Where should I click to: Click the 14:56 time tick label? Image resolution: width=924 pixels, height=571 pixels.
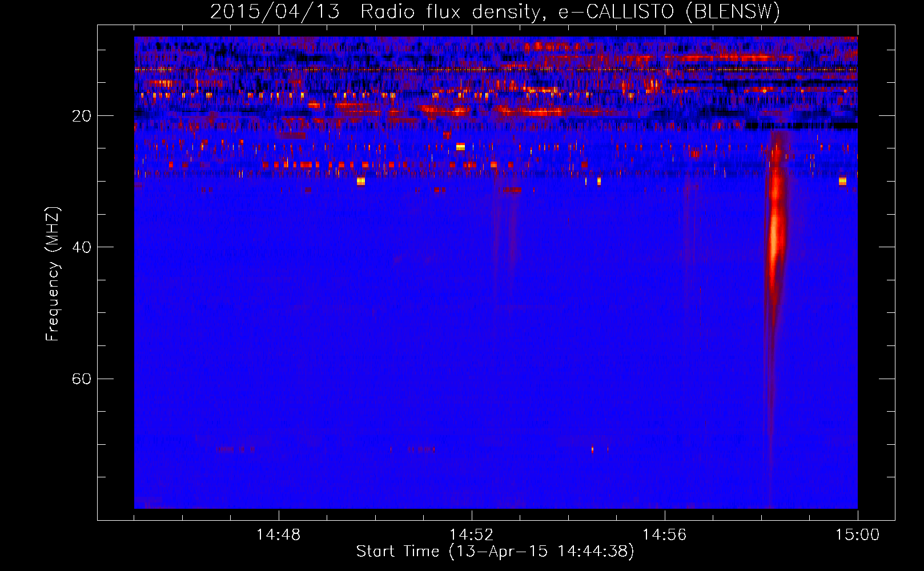[x=664, y=535]
